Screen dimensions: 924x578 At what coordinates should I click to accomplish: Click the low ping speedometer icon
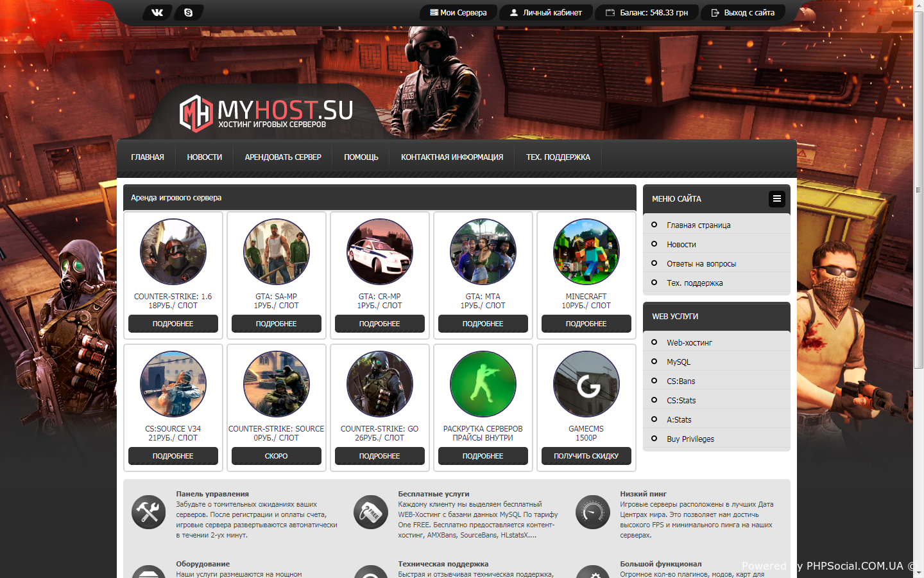[x=592, y=512]
